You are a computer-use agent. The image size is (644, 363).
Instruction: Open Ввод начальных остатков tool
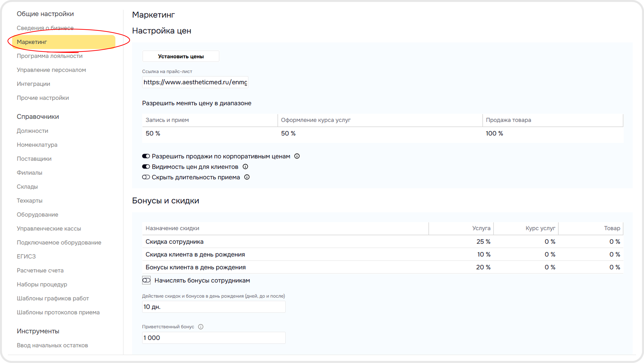tap(52, 345)
